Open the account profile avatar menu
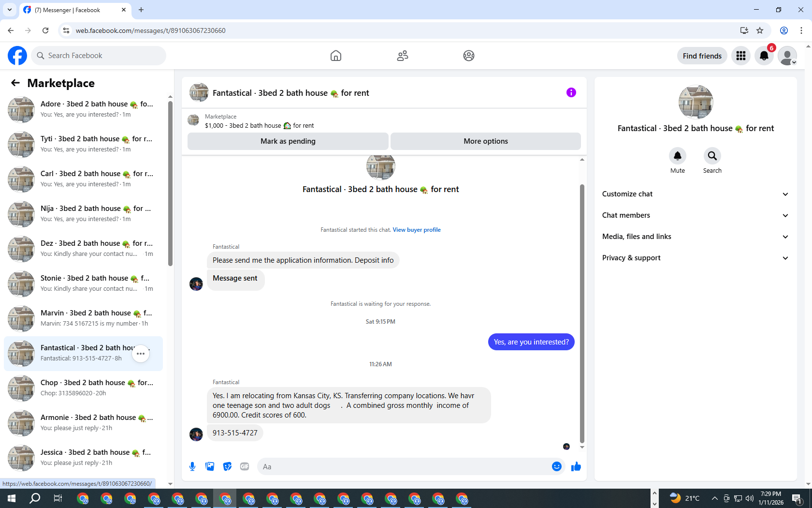 [x=787, y=56]
